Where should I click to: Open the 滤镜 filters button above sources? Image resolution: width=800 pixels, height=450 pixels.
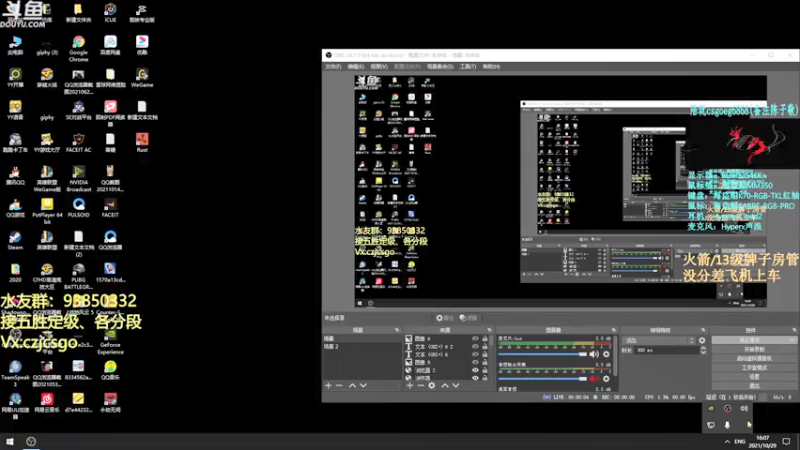[468, 318]
